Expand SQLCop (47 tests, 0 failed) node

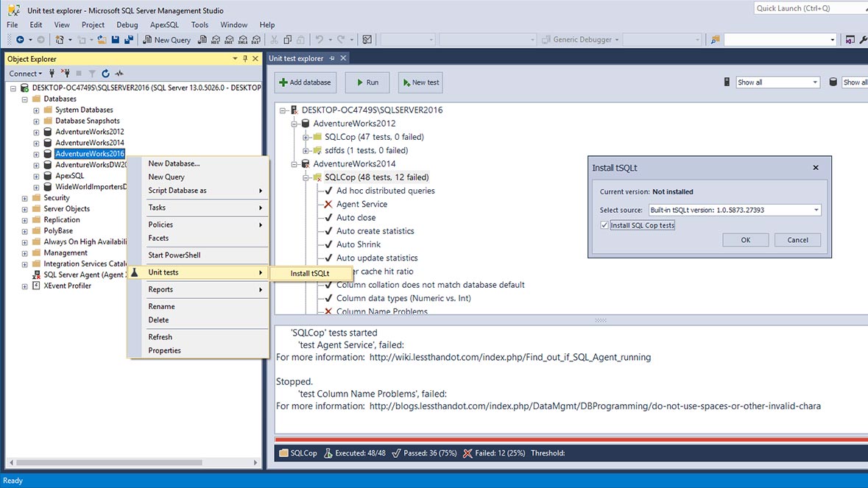(306, 137)
